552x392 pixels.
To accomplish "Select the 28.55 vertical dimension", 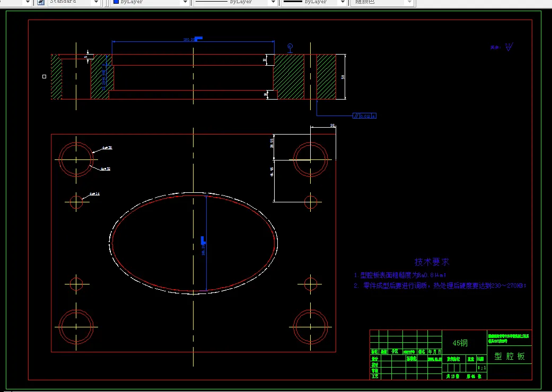I will click(272, 142).
